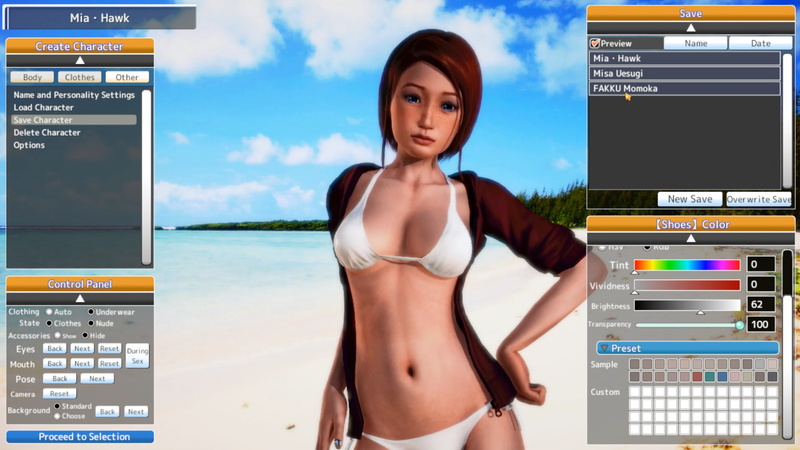Expand the Preset dropdown triangle
800x450 pixels.
[x=605, y=348]
